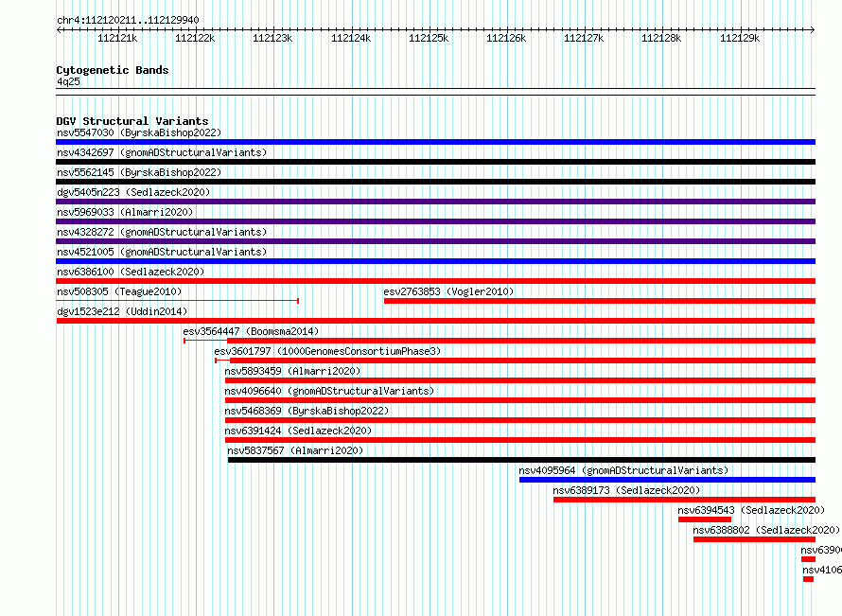Select the red nsv6388802 variant bar
This screenshot has width=842, height=616.
pyautogui.click(x=754, y=539)
